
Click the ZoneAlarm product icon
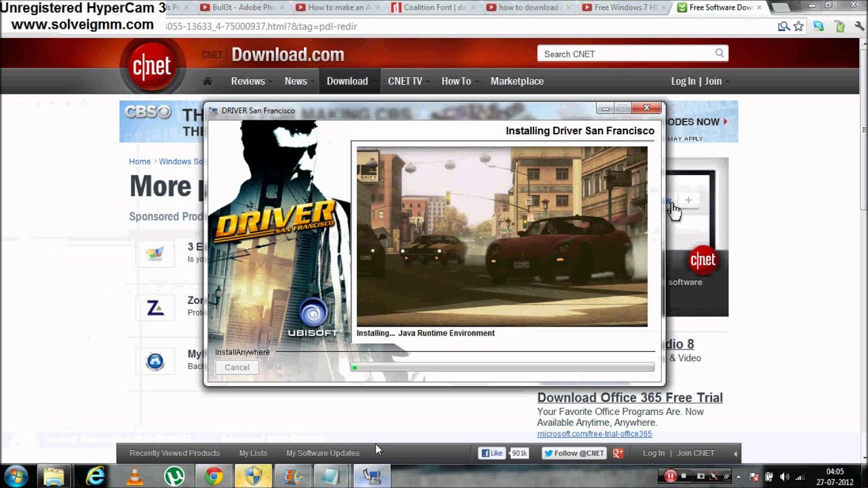coord(155,308)
